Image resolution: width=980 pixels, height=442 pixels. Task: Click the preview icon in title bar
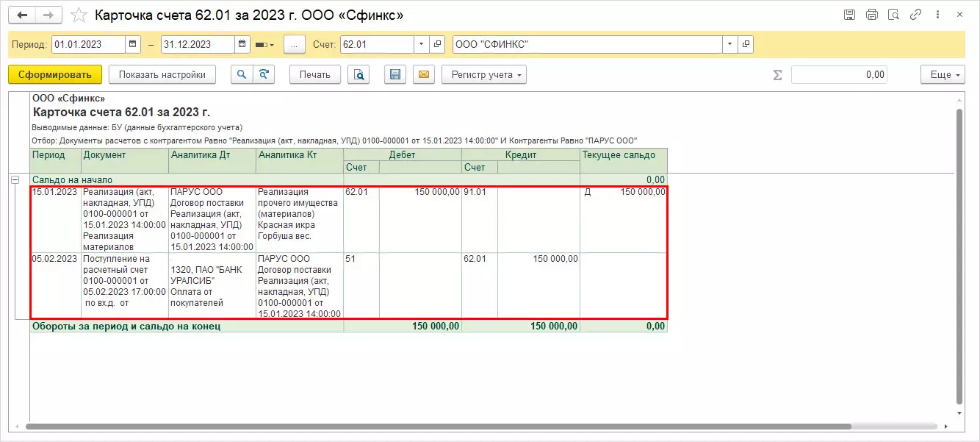pos(893,15)
